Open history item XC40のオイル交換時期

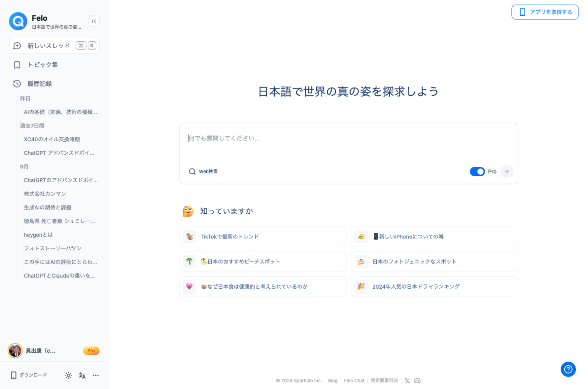[52, 139]
